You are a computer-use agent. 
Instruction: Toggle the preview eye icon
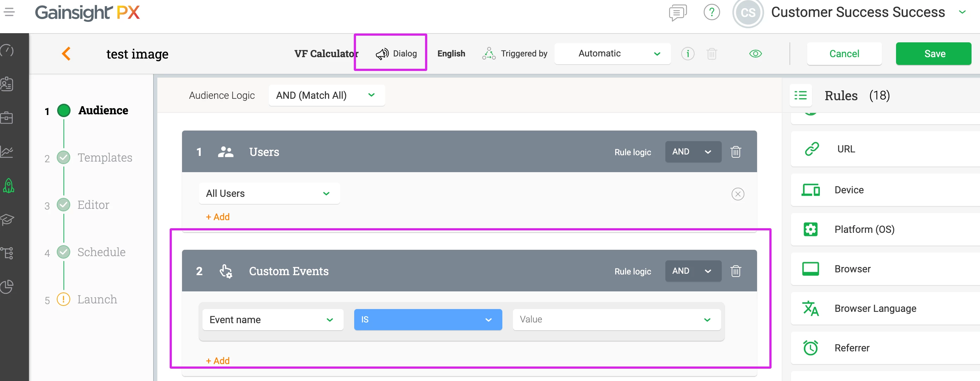(x=755, y=54)
